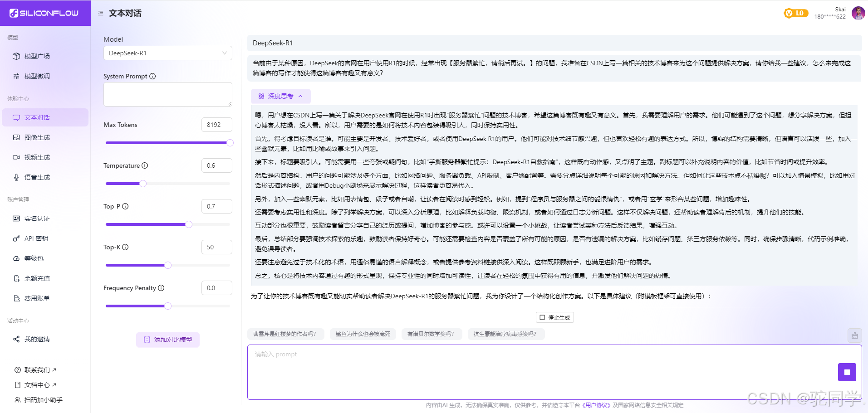Click the Frequency Penalty info icon
Image resolution: width=868 pixels, height=413 pixels.
pos(161,288)
